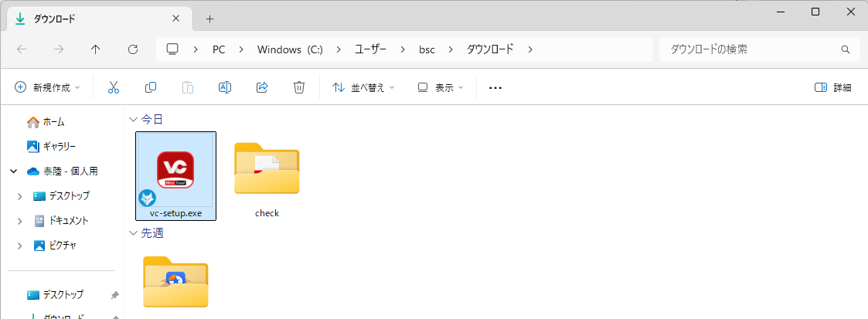Click the Share icon in toolbar

262,87
